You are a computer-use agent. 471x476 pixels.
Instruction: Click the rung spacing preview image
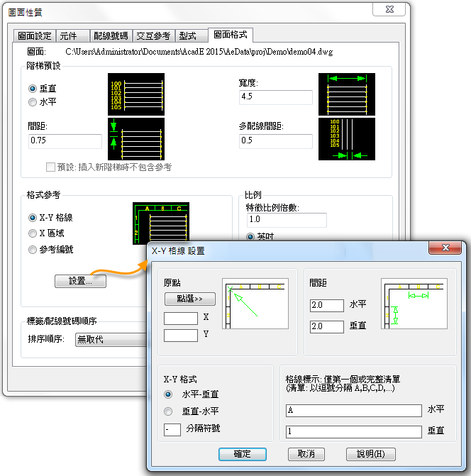click(x=136, y=139)
